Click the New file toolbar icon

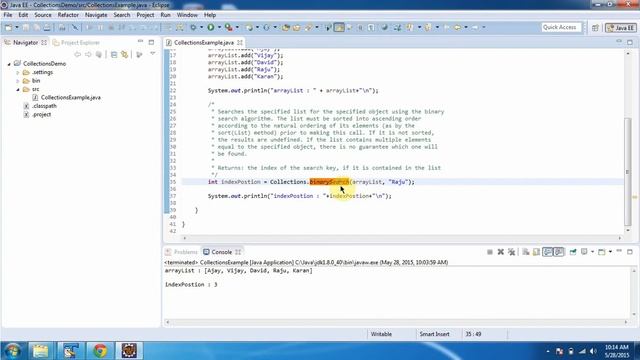(8, 27)
